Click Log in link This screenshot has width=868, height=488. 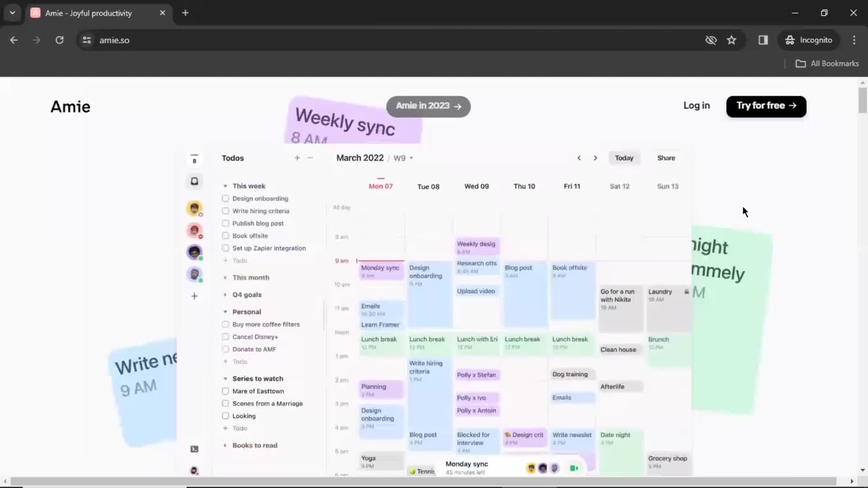(696, 105)
